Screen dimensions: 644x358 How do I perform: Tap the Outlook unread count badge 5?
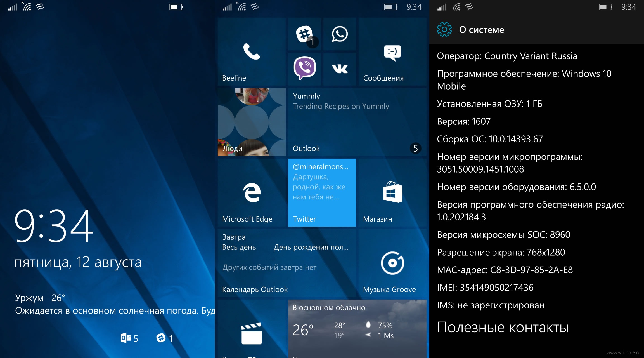pyautogui.click(x=416, y=148)
